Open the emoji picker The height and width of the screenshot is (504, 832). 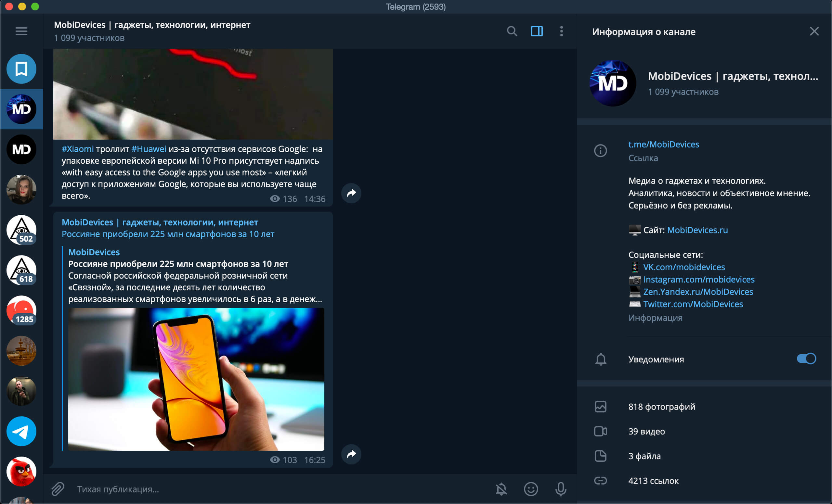point(531,489)
